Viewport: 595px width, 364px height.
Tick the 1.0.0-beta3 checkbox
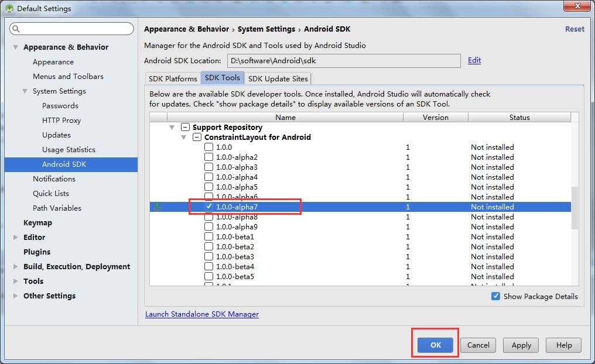pyautogui.click(x=208, y=257)
